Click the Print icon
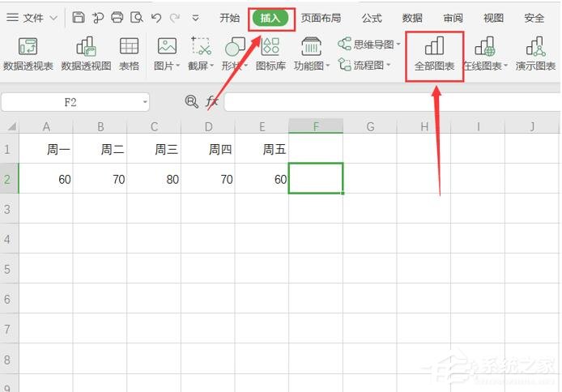This screenshot has width=562, height=392. tap(117, 17)
